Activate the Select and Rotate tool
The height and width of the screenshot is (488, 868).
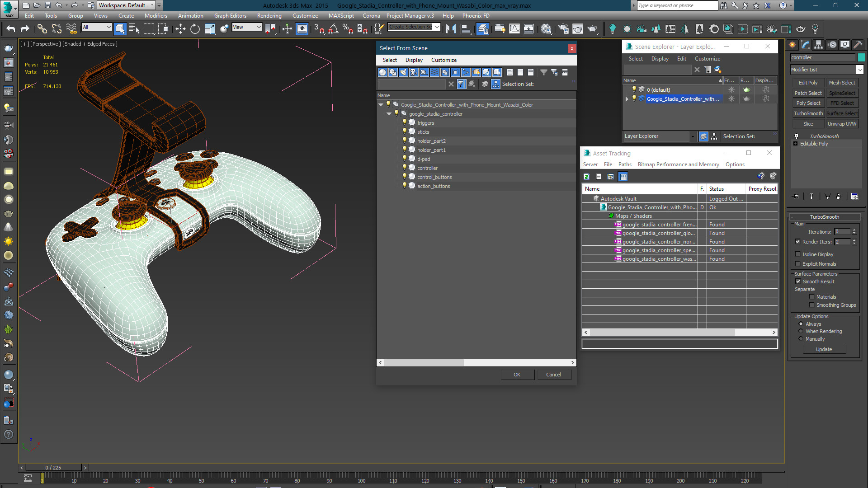pyautogui.click(x=195, y=29)
